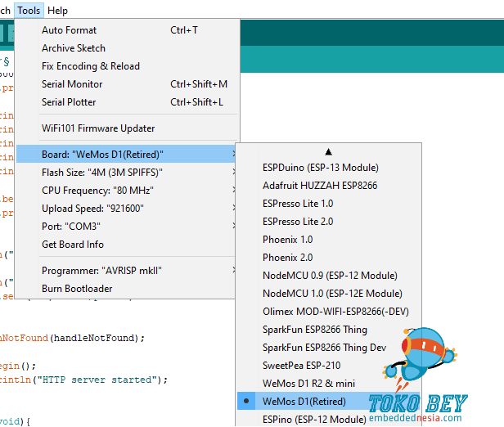Select ESPresso Lite 1.0 board

coord(329,204)
